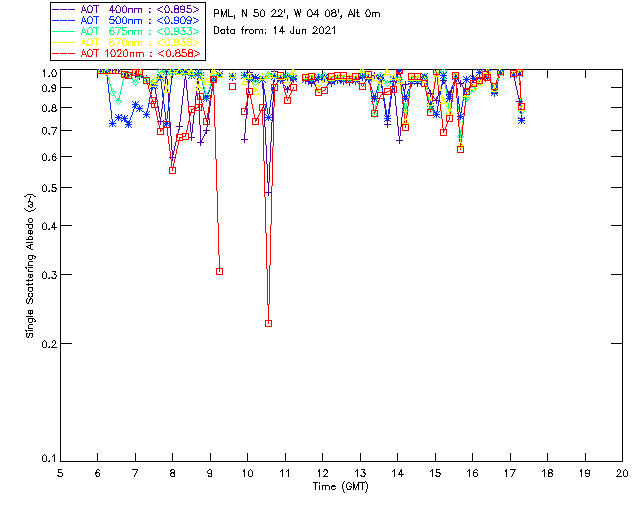Click the time axis label 15
The width and height of the screenshot is (640, 512).
point(435,473)
